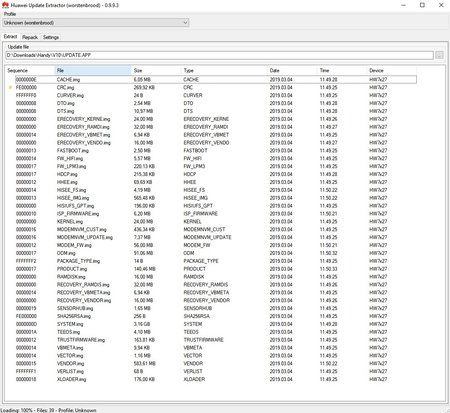Select the VECTOR.img file row
450x413 pixels.
(216, 356)
